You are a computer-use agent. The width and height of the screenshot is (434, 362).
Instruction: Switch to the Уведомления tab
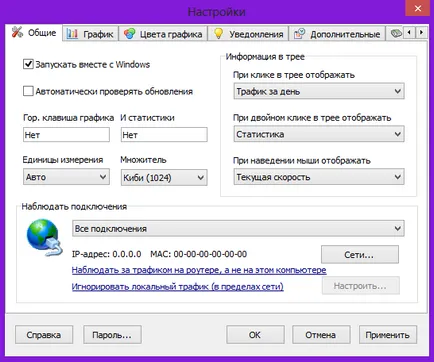click(248, 34)
